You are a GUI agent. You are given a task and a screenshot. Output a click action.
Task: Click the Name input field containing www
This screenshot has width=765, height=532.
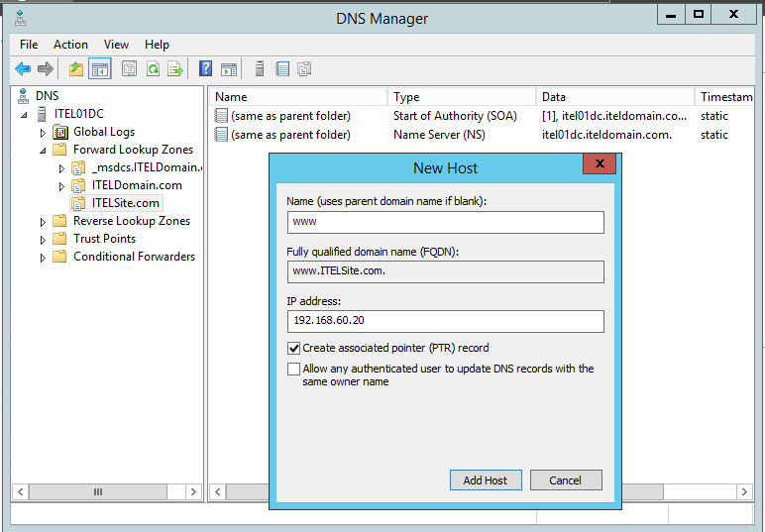point(446,222)
